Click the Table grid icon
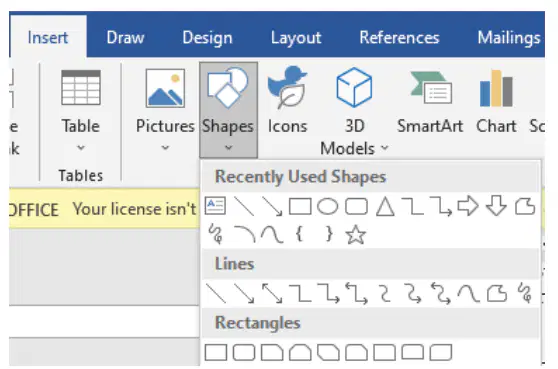This screenshot has width=558, height=369. pos(81,88)
